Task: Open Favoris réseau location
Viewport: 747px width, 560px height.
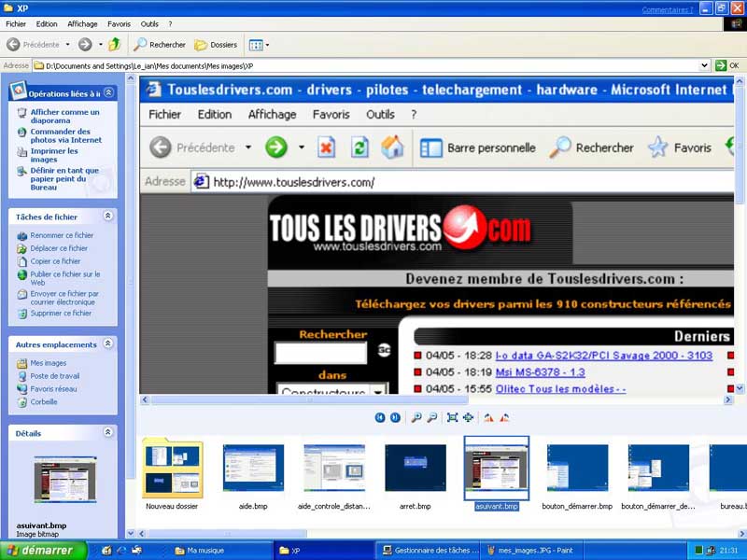Action: click(x=53, y=388)
